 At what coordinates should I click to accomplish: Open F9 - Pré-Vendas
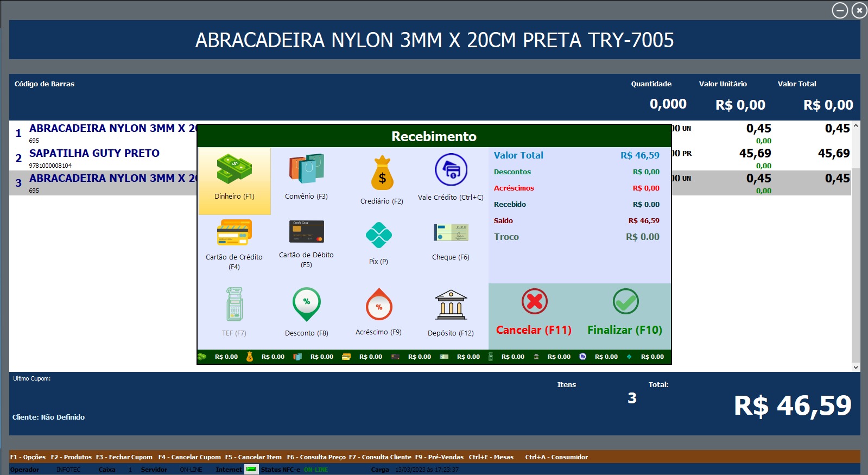point(439,457)
